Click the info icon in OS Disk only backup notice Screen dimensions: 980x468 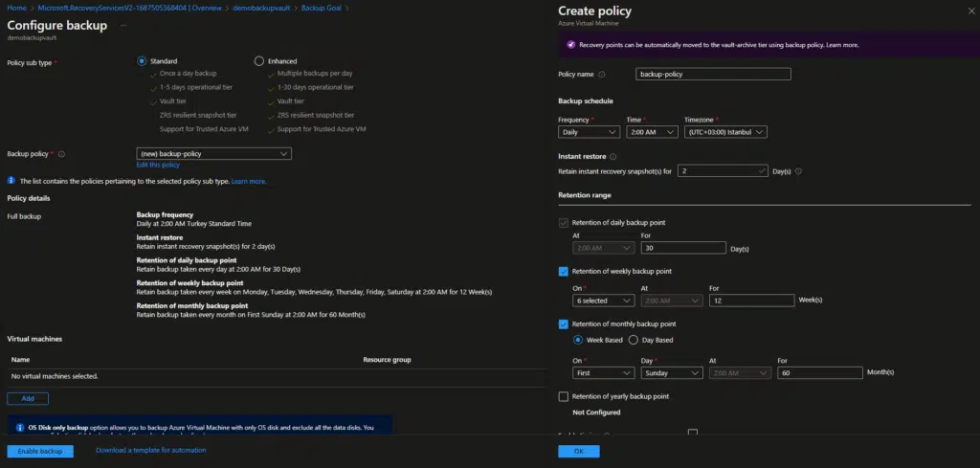[20, 428]
